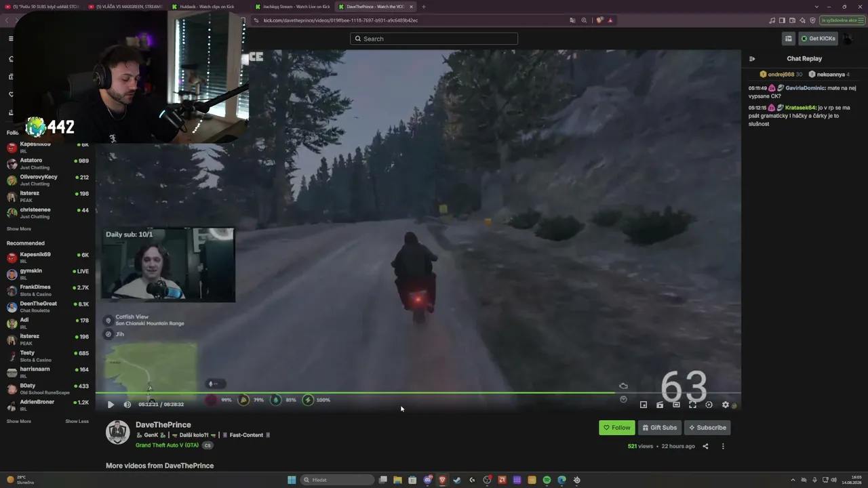Open gymskin live channel in sidebar

pos(47,274)
